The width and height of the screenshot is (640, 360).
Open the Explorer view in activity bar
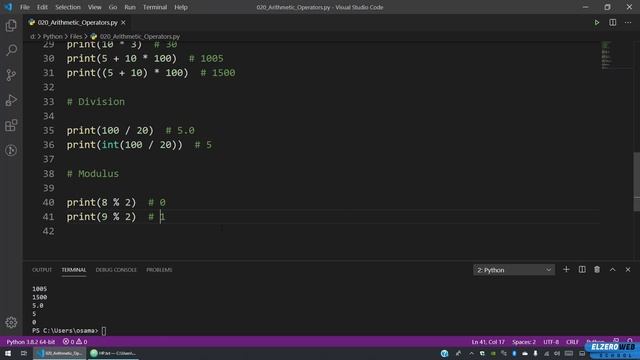coord(11,25)
